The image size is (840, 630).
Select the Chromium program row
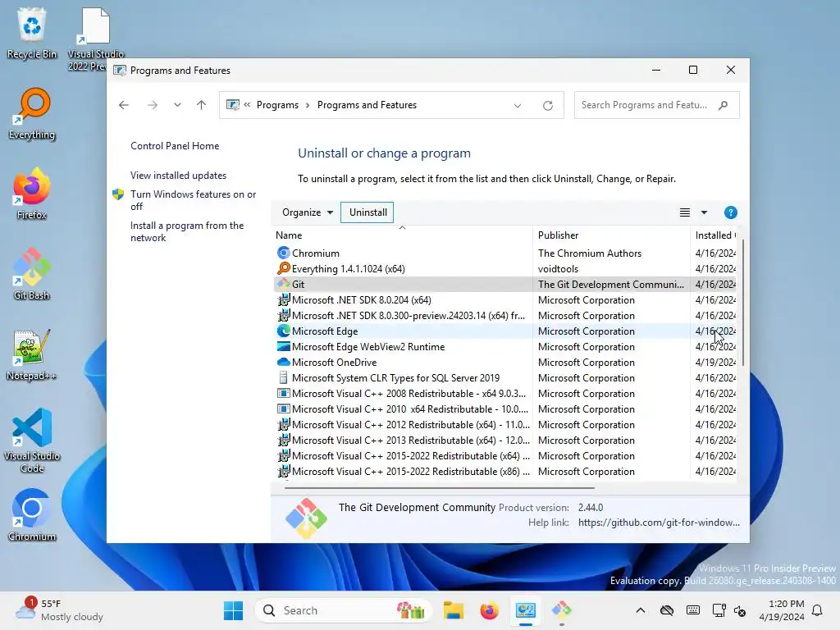[x=505, y=253]
